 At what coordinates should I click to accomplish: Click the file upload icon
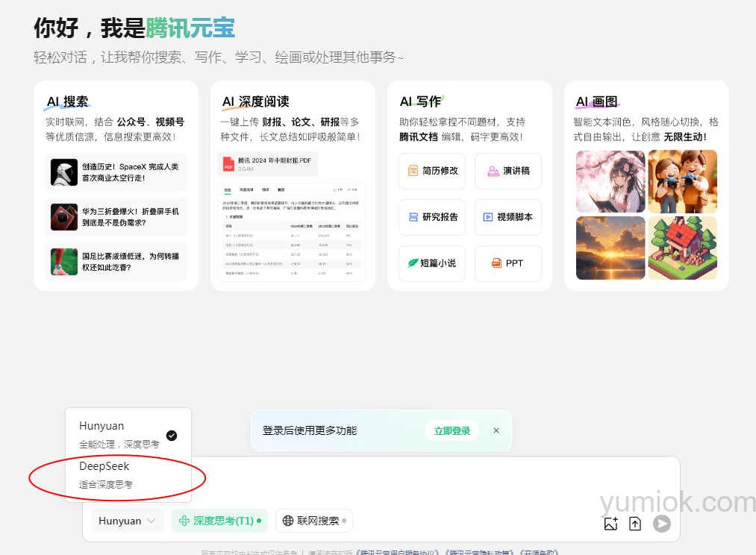(x=635, y=523)
